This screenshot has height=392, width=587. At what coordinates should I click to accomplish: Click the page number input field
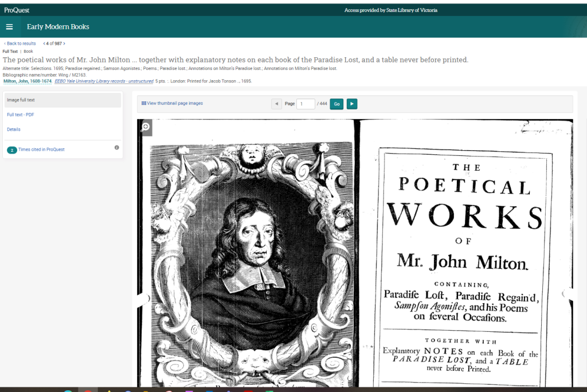coord(306,104)
